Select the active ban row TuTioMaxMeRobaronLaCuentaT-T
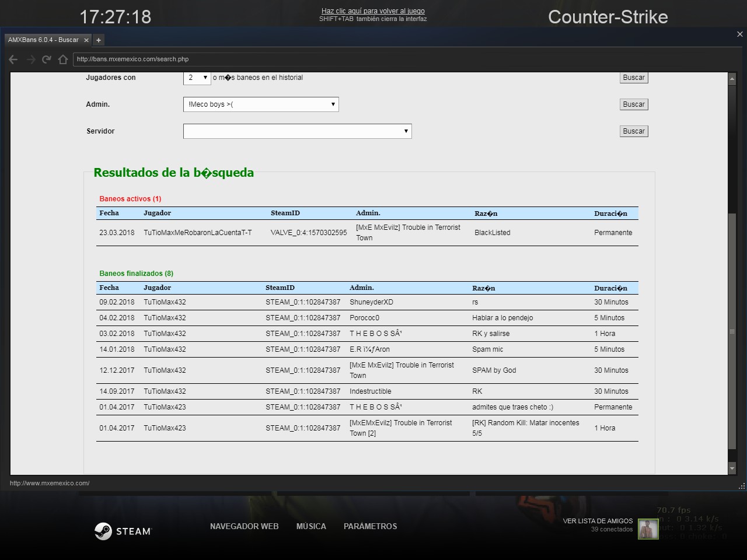Screen dimensions: 747x560 tap(367, 233)
